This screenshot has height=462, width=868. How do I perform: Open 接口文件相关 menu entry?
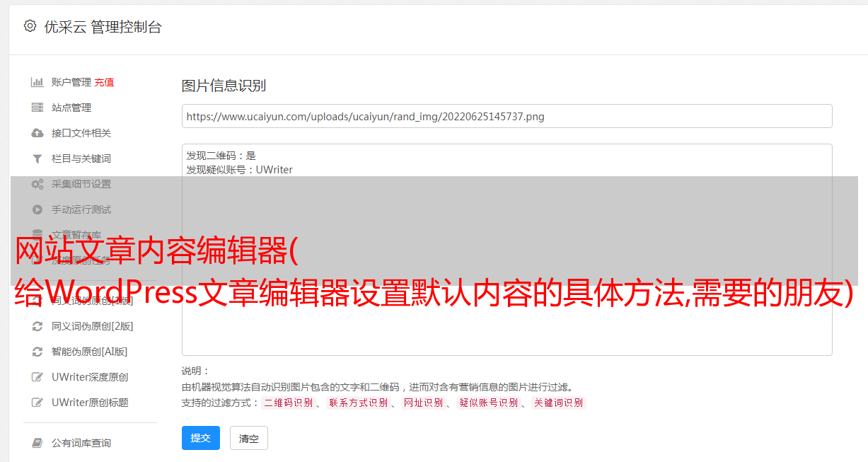point(81,133)
